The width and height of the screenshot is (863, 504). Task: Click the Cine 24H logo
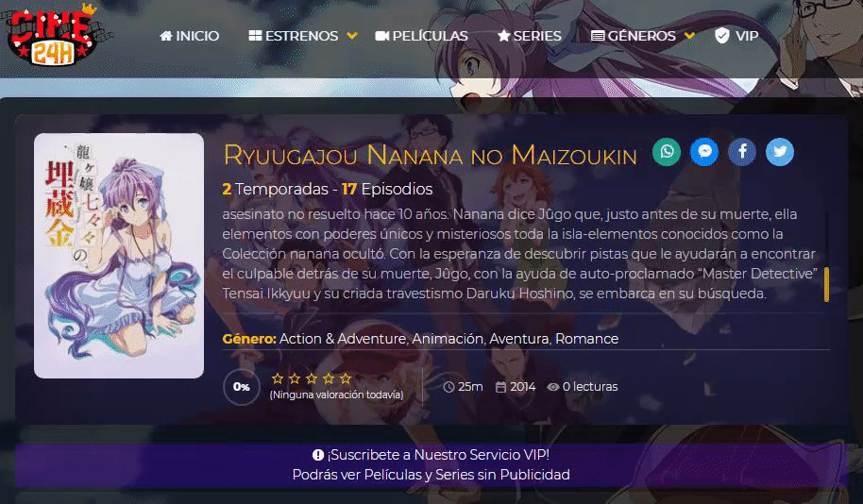[x=53, y=34]
